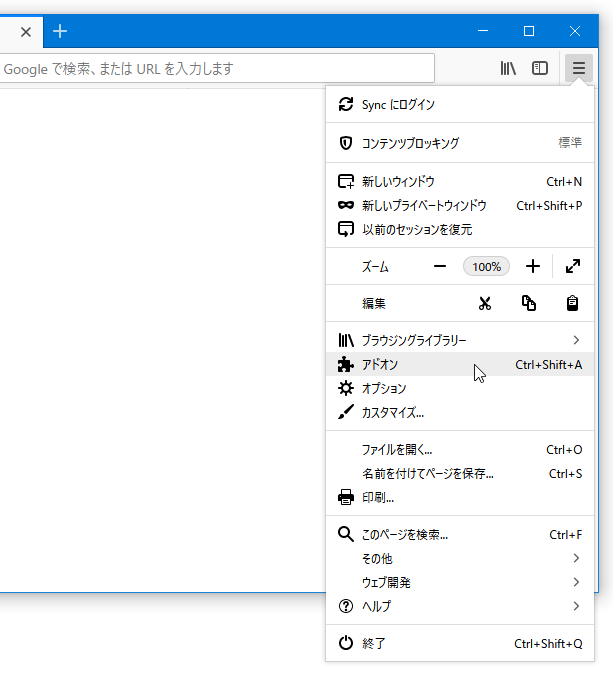Viewport: 613px width, 674px height.
Task: Click the アドオン puzzle piece icon
Action: pos(346,364)
